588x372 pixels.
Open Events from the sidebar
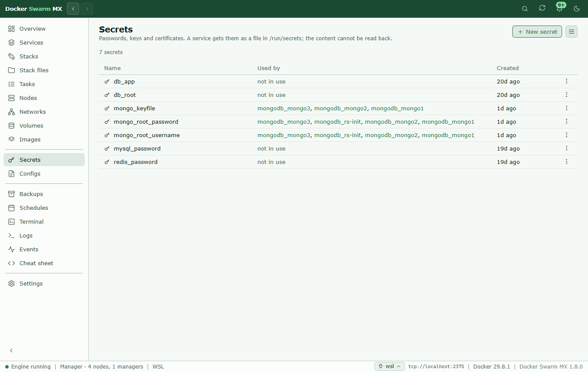[x=44, y=249]
